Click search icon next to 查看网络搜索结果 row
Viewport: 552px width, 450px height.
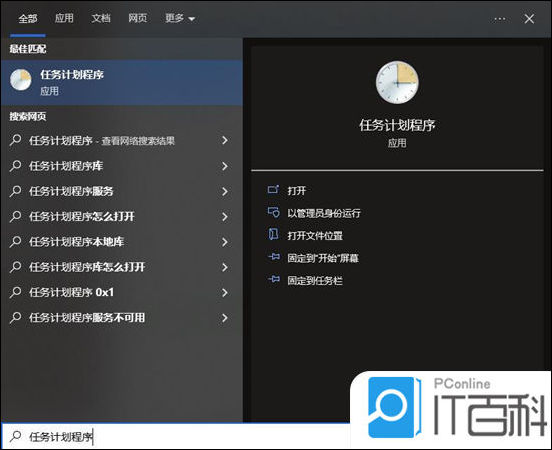pyautogui.click(x=15, y=140)
